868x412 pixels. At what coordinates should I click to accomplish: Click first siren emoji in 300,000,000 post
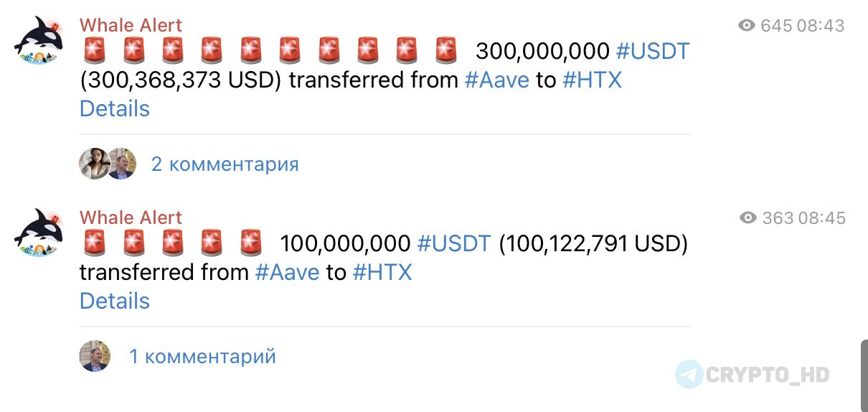[x=95, y=51]
